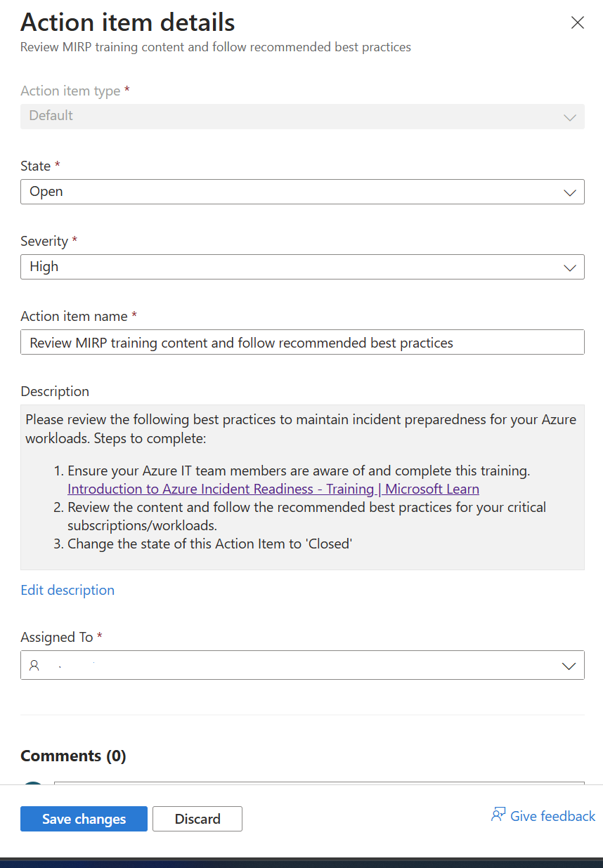
Task: Close the Action item details panel
Action: pos(577,23)
